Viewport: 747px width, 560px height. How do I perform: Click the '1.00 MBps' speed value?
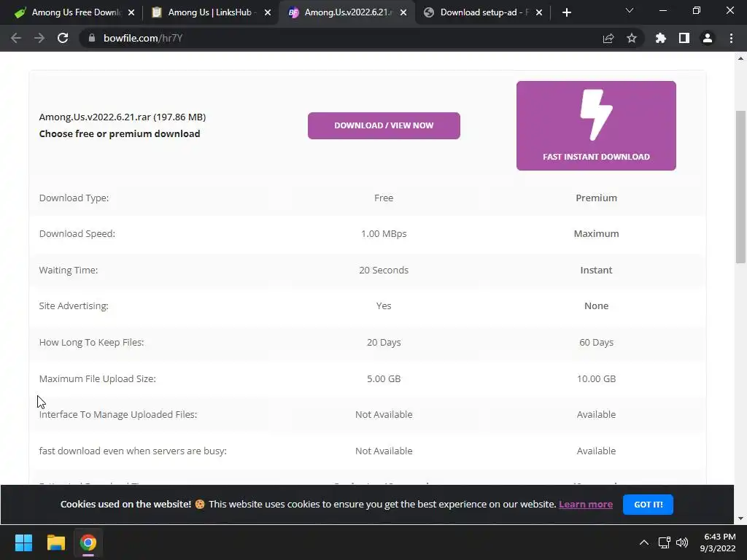pyautogui.click(x=384, y=234)
